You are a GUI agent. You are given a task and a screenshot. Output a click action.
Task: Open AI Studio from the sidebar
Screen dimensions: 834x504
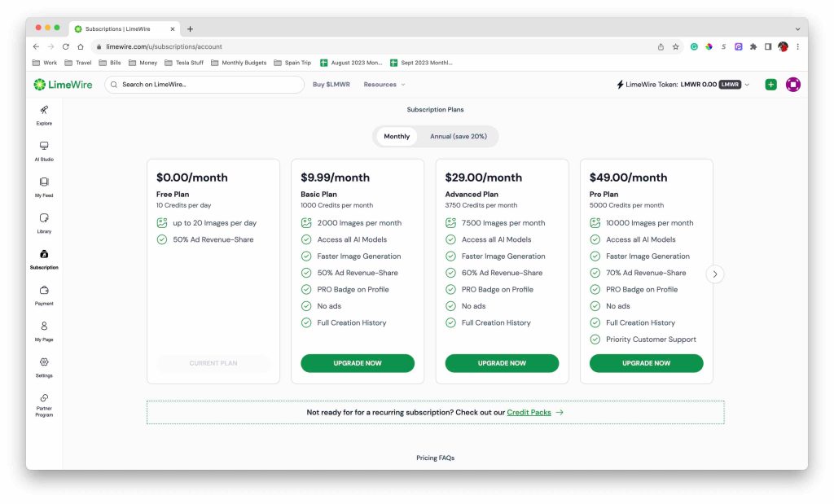[44, 151]
